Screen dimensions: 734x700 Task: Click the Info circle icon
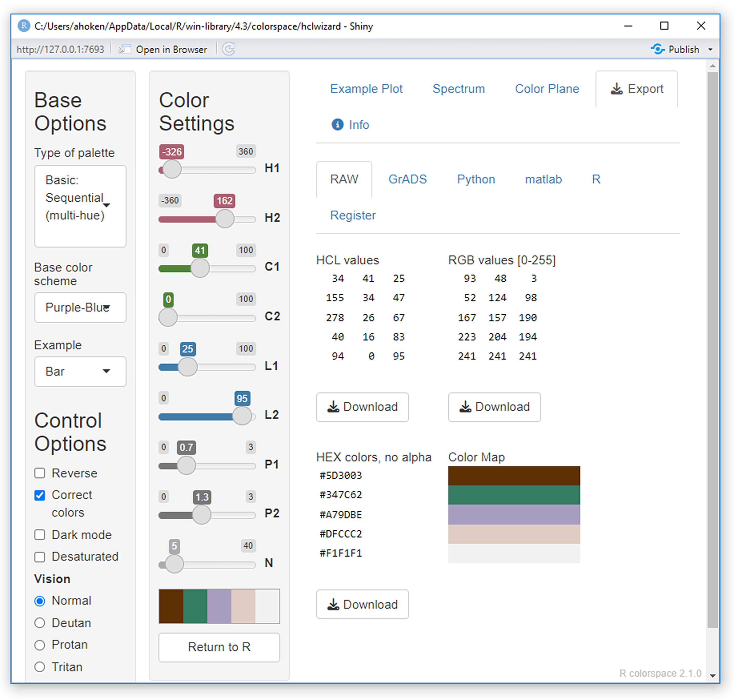tap(337, 124)
